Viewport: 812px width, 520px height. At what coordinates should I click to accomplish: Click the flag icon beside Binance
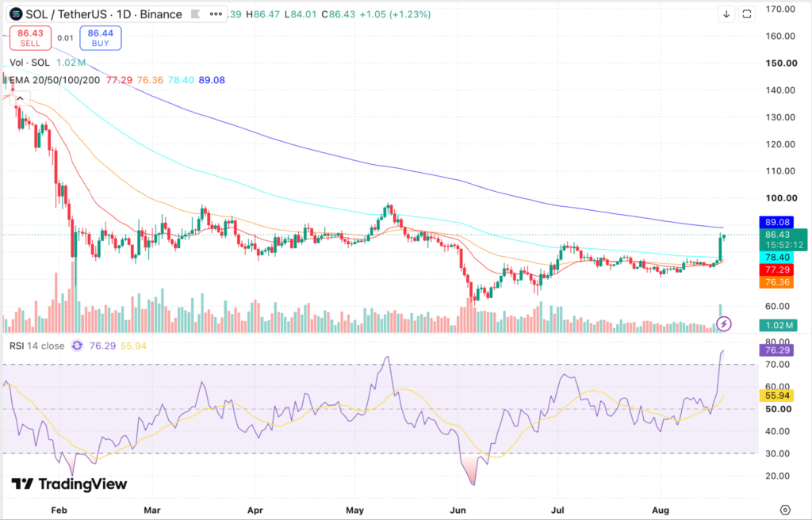pyautogui.click(x=196, y=14)
